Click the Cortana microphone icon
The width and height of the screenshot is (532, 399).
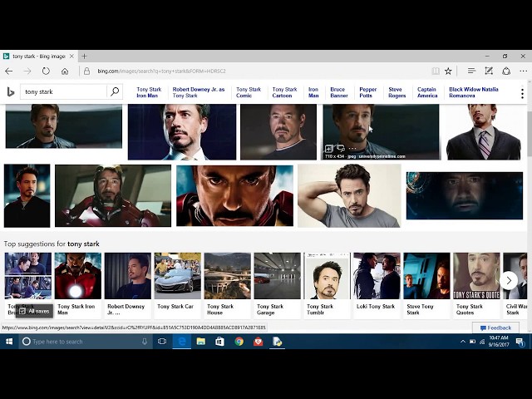pos(145,342)
